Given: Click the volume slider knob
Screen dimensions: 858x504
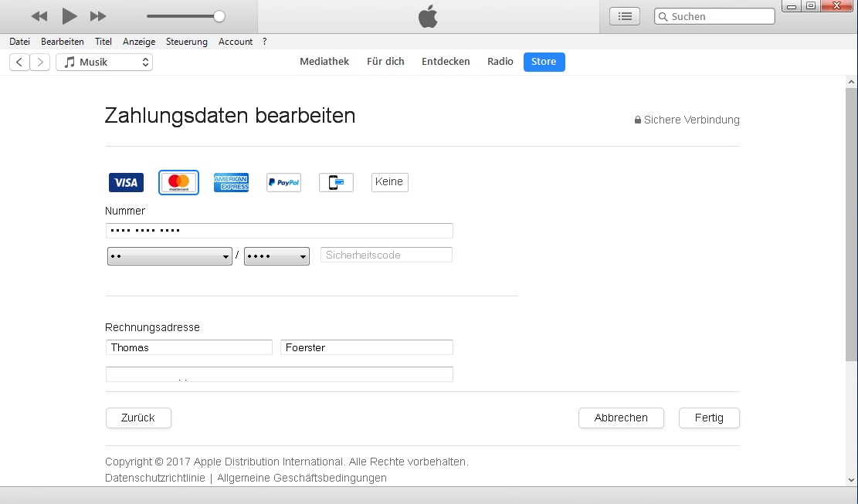Looking at the screenshot, I should 219,16.
